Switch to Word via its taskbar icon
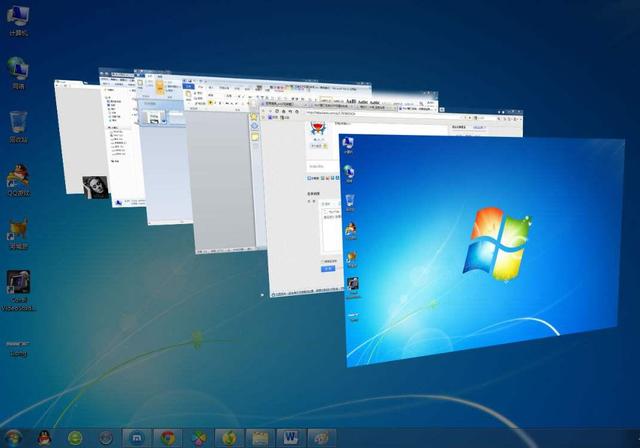Viewport: 640px width, 448px height. [x=291, y=438]
